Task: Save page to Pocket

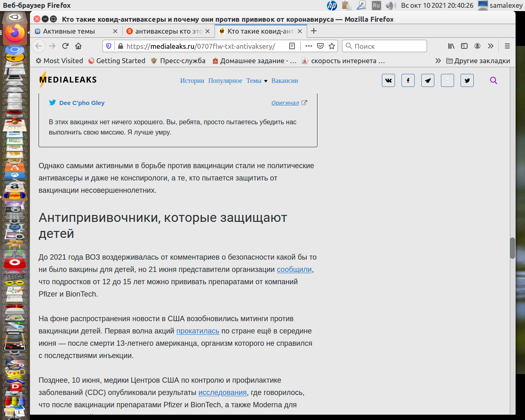Action: click(x=320, y=46)
